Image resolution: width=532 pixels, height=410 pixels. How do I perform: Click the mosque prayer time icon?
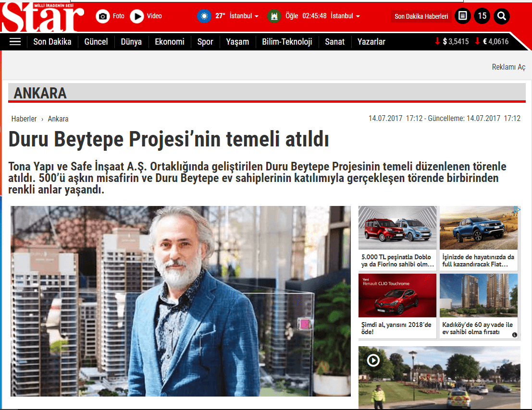pos(274,16)
